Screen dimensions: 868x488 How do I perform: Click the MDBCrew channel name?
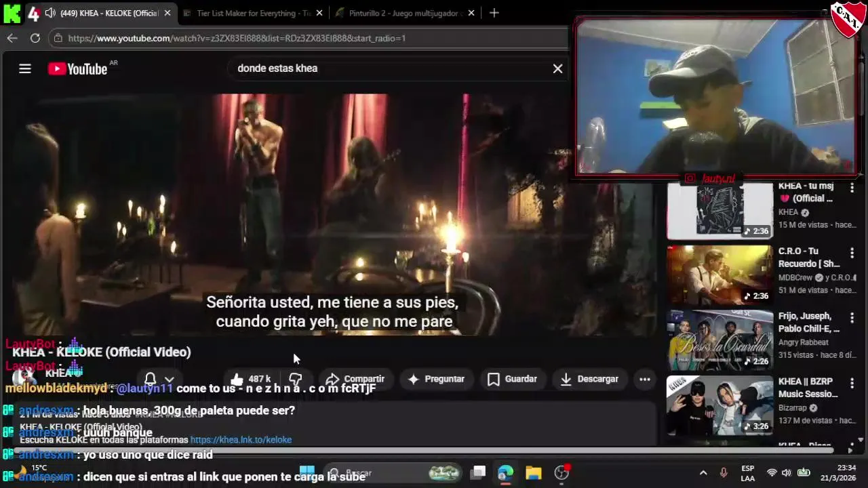(796, 277)
